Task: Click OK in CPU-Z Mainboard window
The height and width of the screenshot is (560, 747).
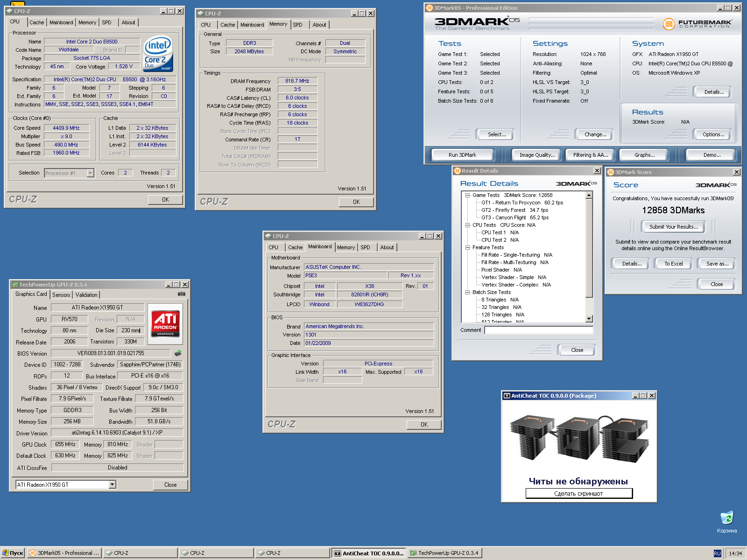Action: [424, 425]
